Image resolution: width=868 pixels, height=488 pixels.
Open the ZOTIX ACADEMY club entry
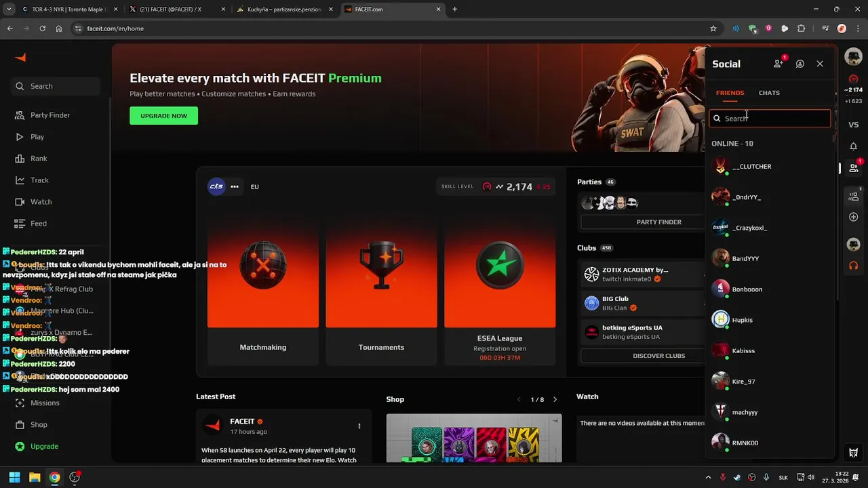[643, 274]
